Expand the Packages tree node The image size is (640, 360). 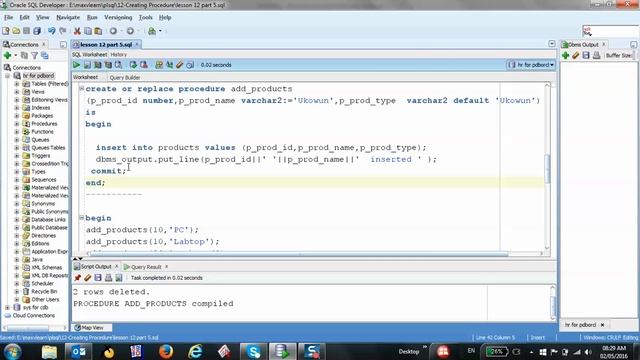tap(17, 116)
